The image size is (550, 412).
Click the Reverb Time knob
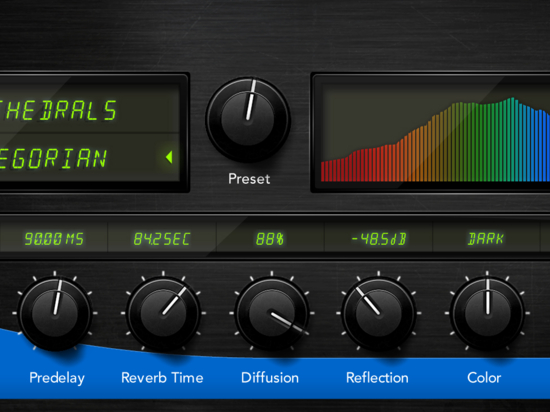163,313
